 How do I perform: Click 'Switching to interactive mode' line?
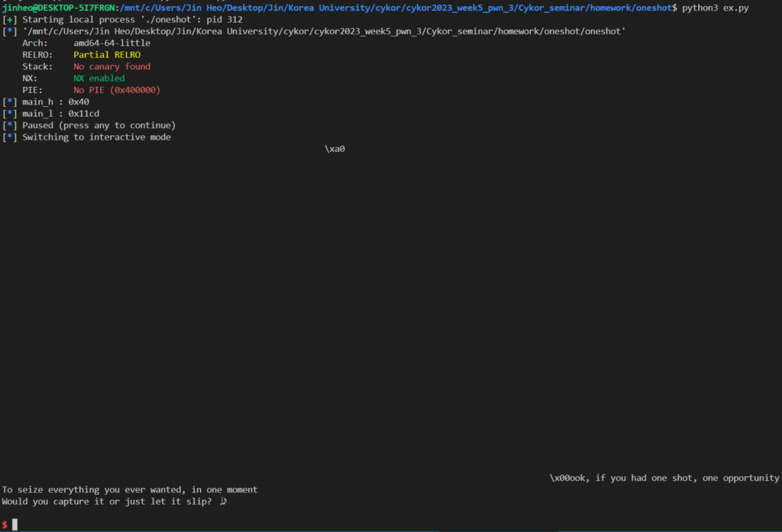coord(87,137)
